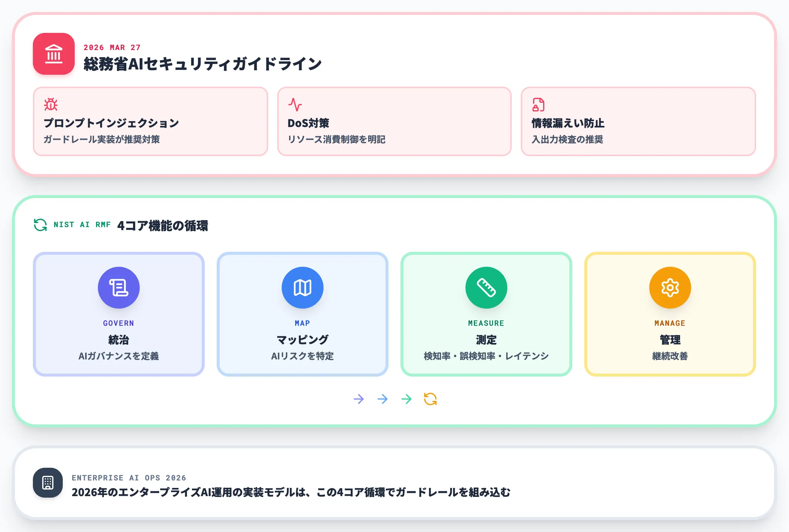Click the 継続改善 text
Image resolution: width=789 pixels, height=532 pixels.
pyautogui.click(x=670, y=356)
